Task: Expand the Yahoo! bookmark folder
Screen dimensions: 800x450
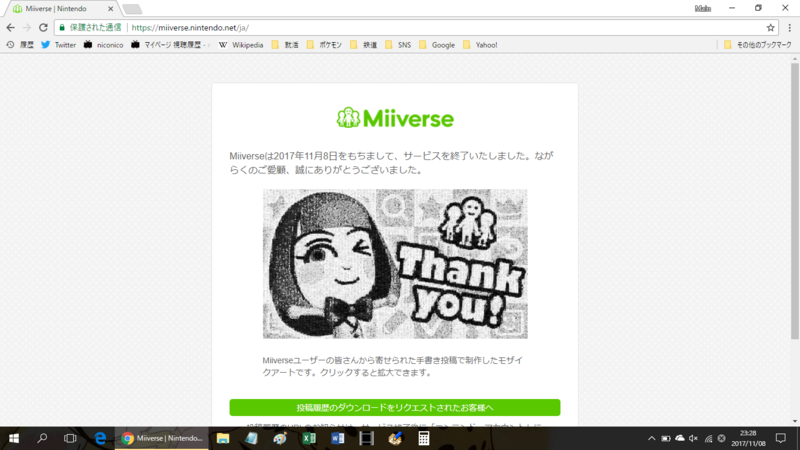Action: (x=480, y=45)
